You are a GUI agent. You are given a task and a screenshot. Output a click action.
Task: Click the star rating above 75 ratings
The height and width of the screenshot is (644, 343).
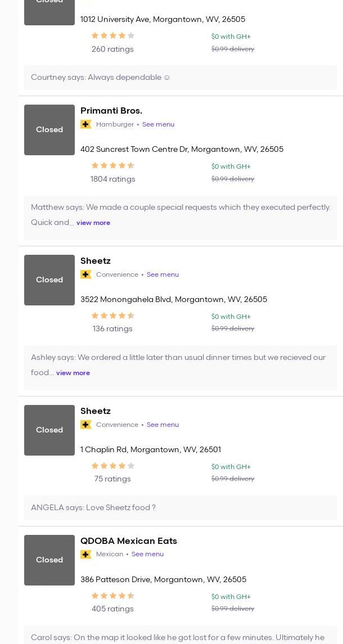(113, 466)
